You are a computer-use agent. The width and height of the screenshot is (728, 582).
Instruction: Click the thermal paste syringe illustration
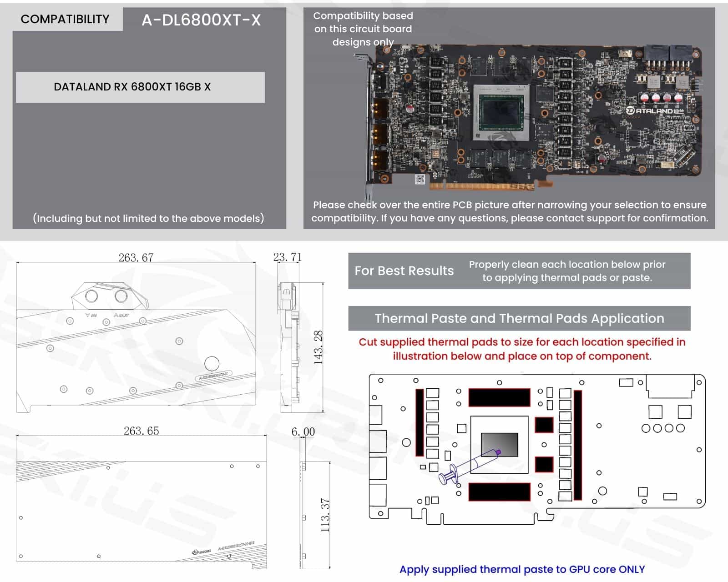(469, 465)
